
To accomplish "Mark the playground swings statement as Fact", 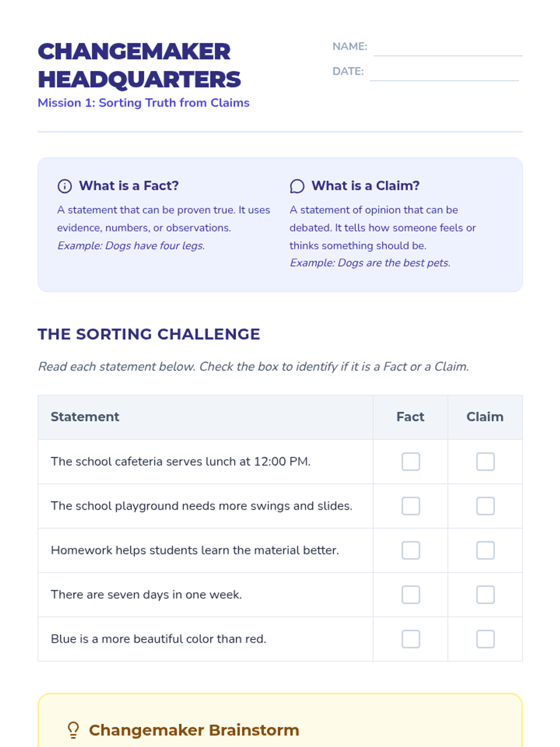I will pyautogui.click(x=411, y=506).
